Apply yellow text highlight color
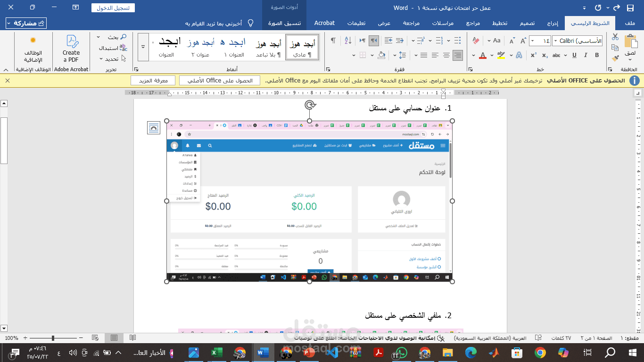Screen dimensions: 644x362 tap(501, 56)
